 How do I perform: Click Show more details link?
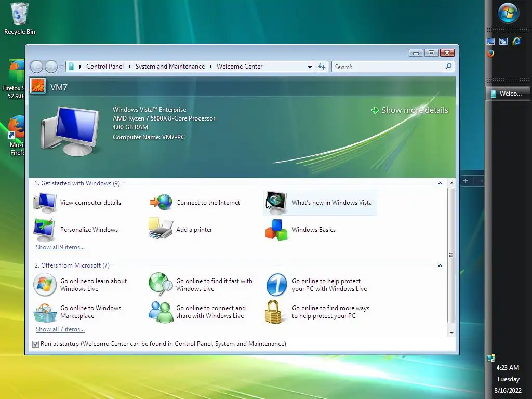pos(410,110)
